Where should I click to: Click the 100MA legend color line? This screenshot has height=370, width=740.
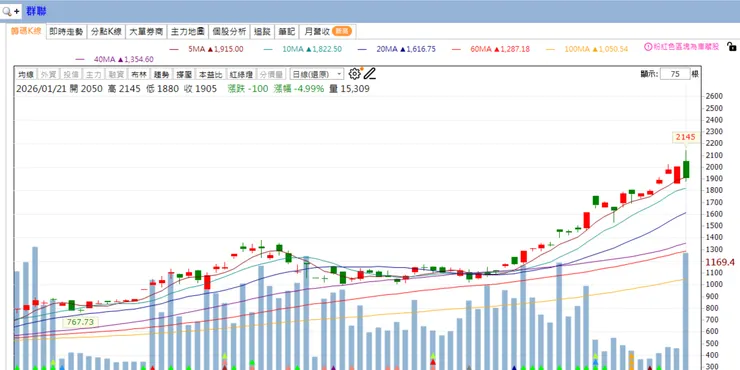tap(550, 49)
